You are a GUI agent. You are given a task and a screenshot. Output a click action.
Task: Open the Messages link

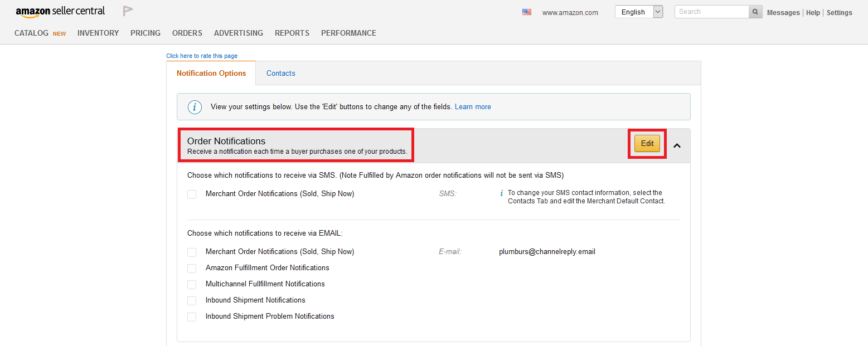click(x=783, y=13)
